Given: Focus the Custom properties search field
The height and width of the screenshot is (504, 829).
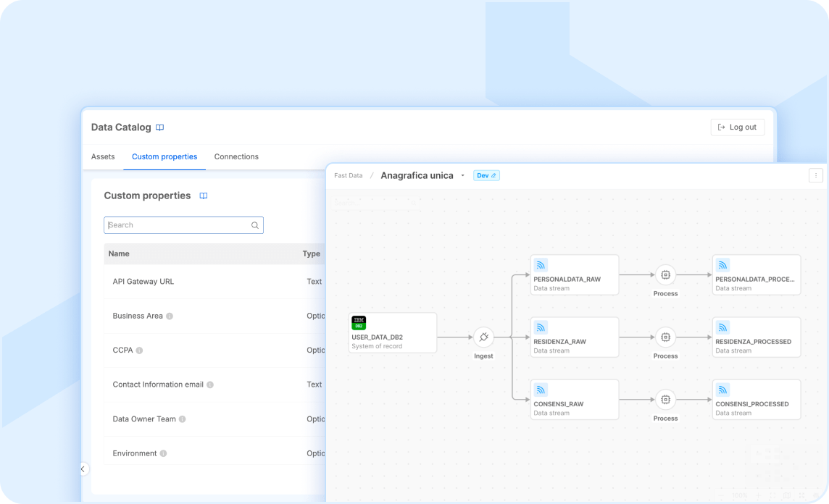Looking at the screenshot, I should (183, 225).
